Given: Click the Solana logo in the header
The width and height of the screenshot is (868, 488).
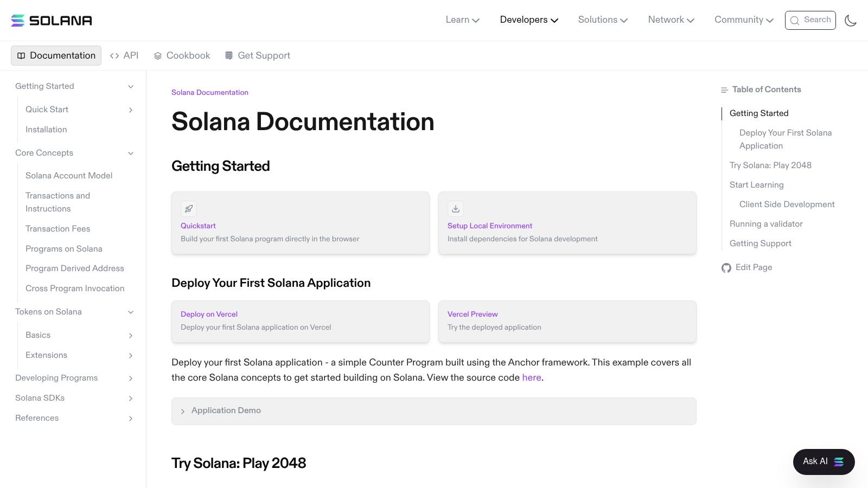Looking at the screenshot, I should [x=52, y=21].
